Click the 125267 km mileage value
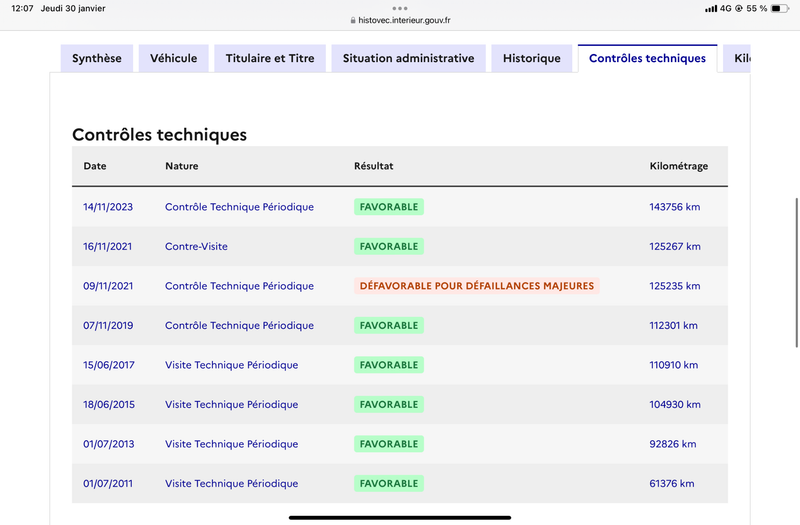 [674, 246]
